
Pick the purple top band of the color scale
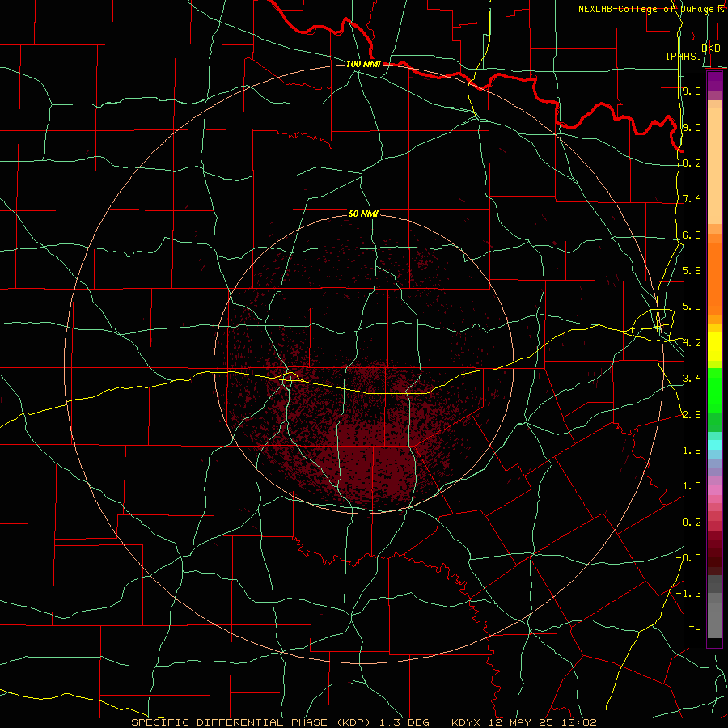point(714,81)
